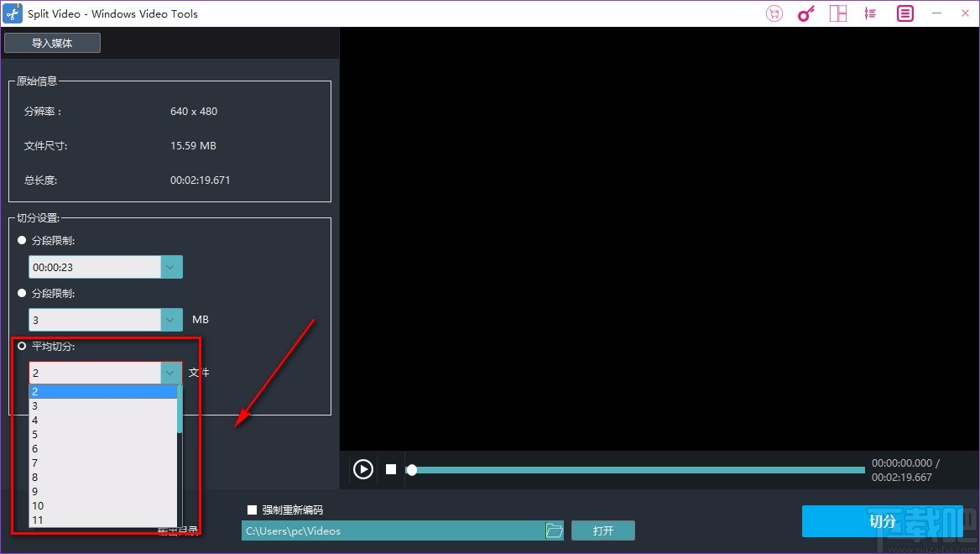Open the 3 MB size limit dropdown
Viewport: 980px width, 554px height.
(170, 320)
